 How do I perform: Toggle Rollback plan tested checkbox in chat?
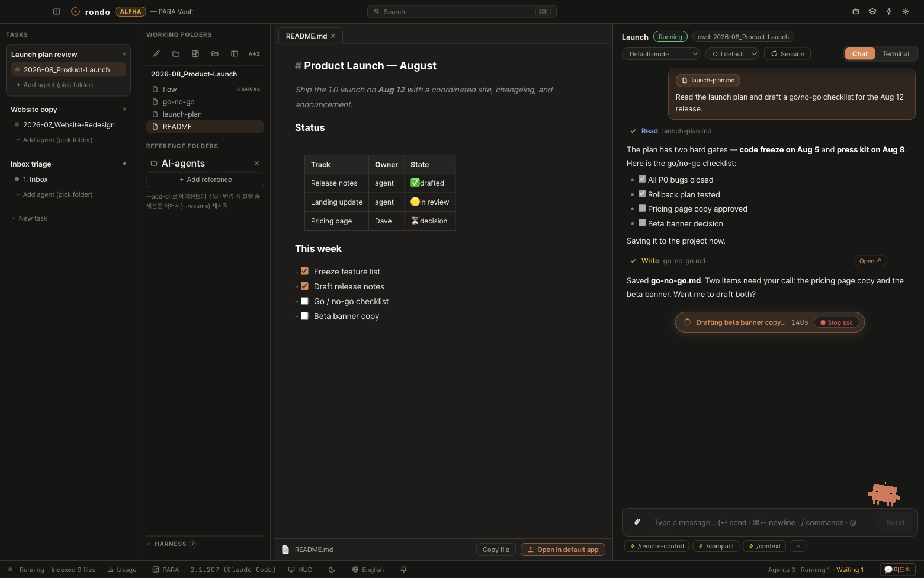[x=642, y=194]
